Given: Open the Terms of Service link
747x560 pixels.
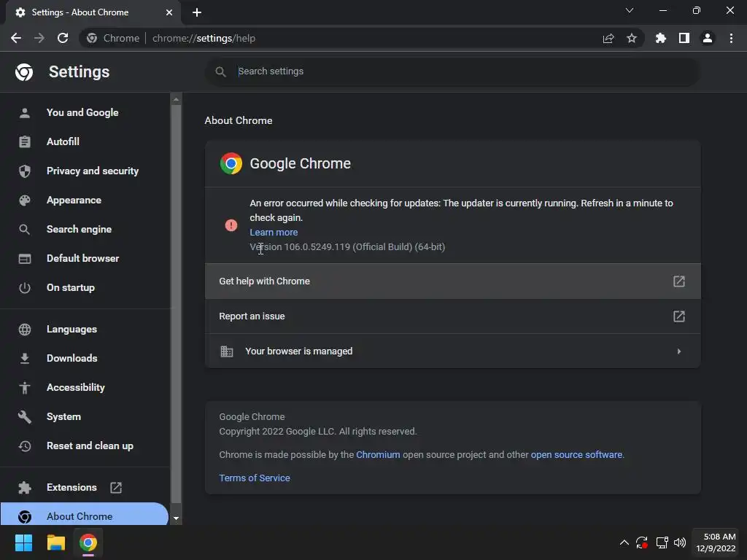Looking at the screenshot, I should tap(255, 478).
